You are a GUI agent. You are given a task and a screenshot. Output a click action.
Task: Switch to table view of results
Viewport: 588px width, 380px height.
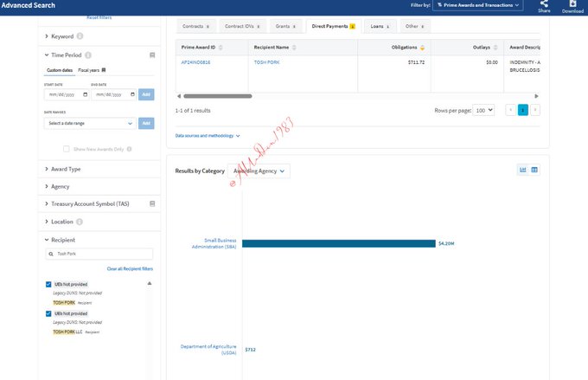point(535,170)
